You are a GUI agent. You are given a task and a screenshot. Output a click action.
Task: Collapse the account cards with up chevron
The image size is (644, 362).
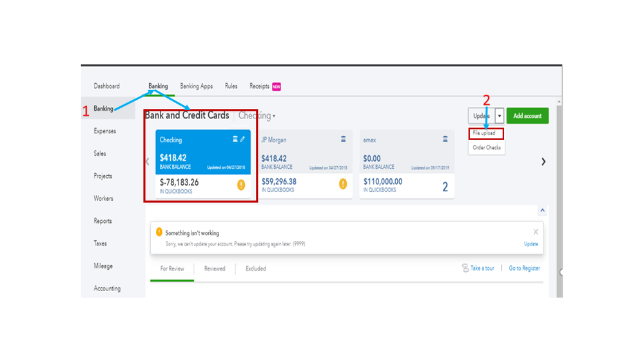pyautogui.click(x=543, y=211)
